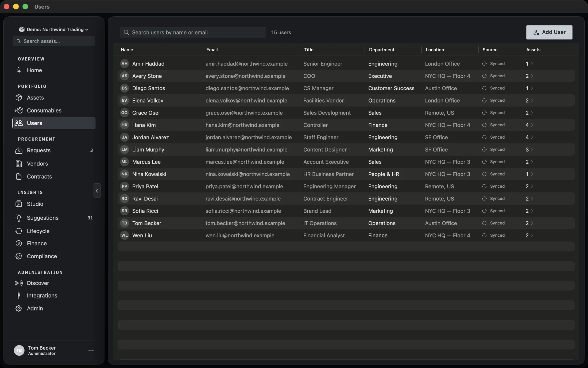
Task: Click the SR avatar for Sofia Ricci
Action: tap(124, 211)
